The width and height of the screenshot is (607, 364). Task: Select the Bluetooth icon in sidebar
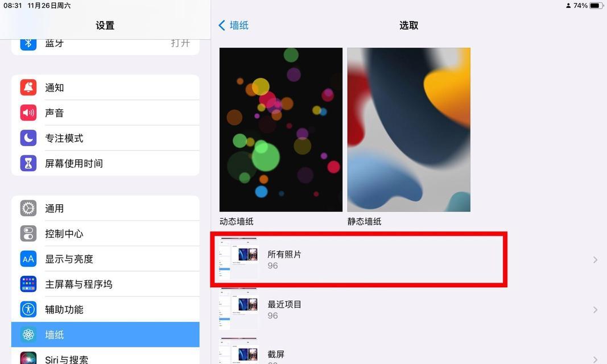click(x=28, y=43)
